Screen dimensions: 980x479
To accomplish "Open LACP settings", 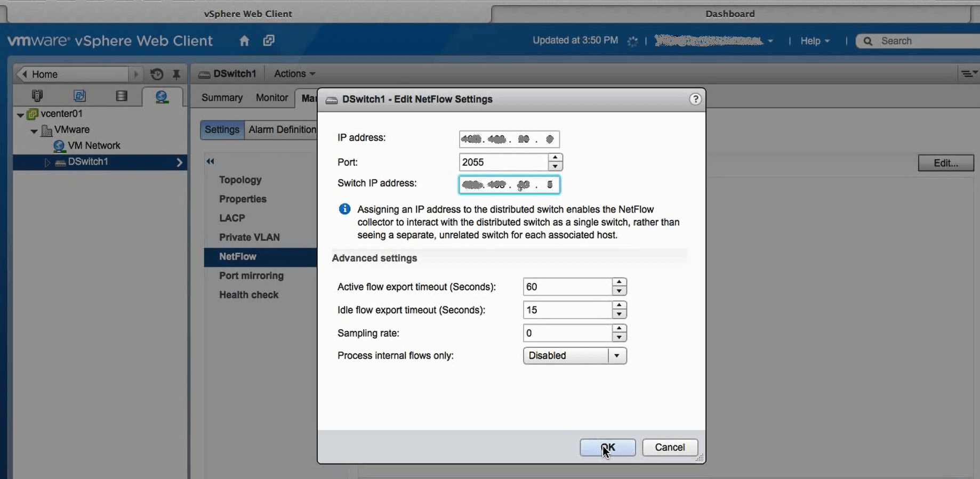I will pos(232,218).
